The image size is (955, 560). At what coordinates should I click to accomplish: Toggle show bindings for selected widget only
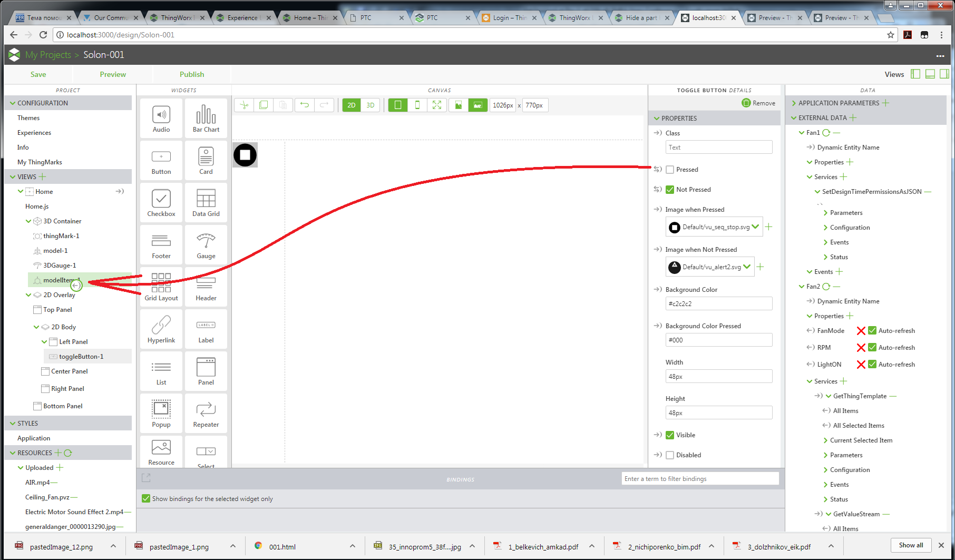click(146, 498)
